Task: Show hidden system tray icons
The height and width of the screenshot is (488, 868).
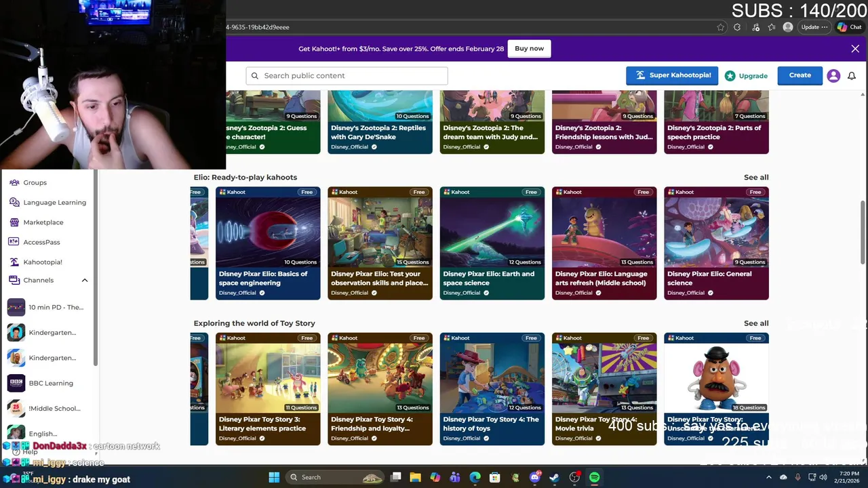Action: [x=768, y=477]
